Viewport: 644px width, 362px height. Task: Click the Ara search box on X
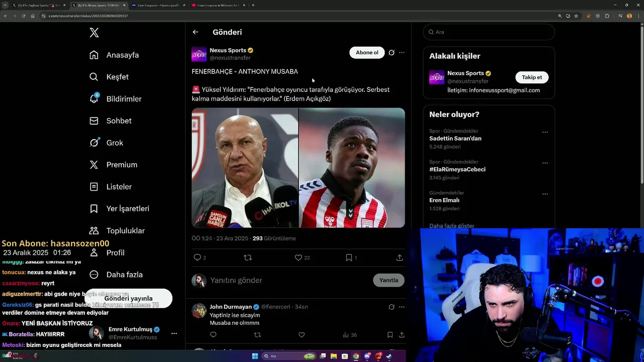(489, 32)
